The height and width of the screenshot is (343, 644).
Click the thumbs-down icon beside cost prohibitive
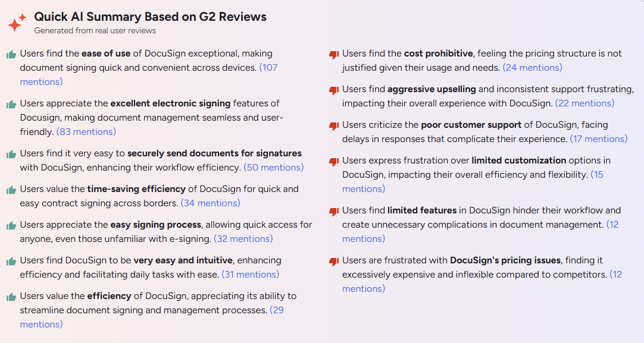pyautogui.click(x=333, y=54)
